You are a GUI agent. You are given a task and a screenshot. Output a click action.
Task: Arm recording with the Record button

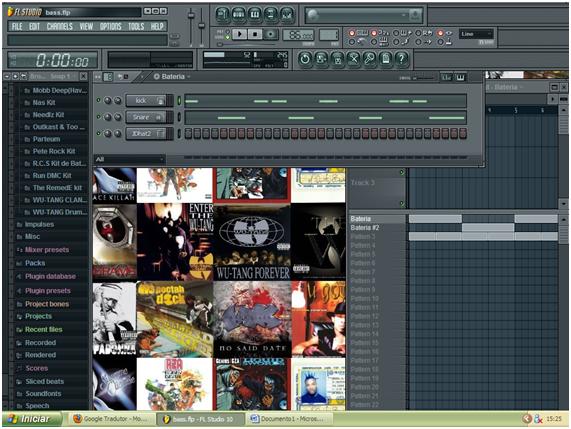271,34
